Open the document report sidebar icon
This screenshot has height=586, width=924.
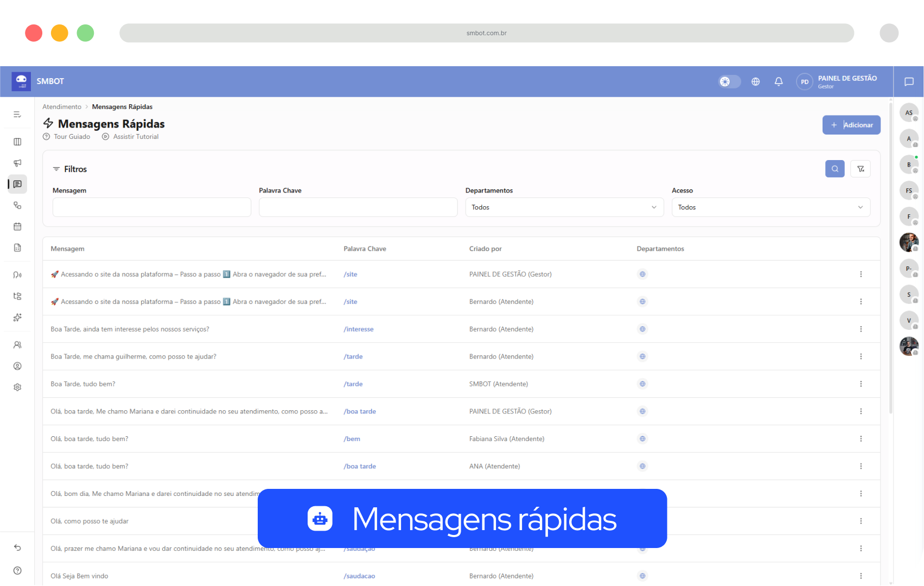[x=17, y=247]
